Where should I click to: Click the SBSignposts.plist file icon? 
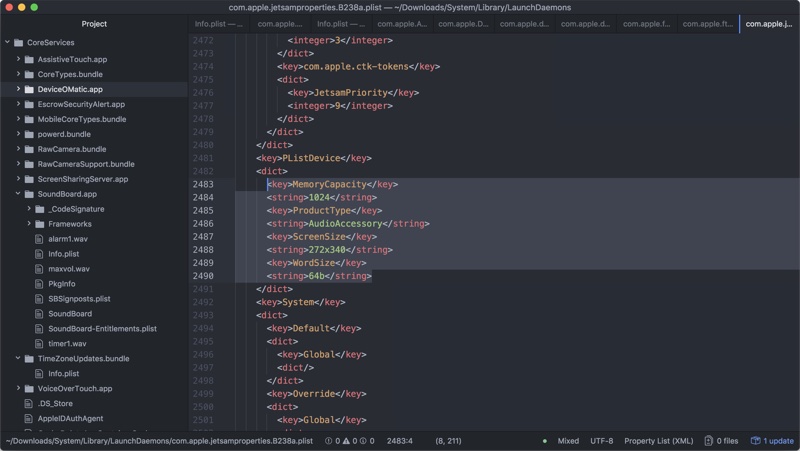click(39, 298)
